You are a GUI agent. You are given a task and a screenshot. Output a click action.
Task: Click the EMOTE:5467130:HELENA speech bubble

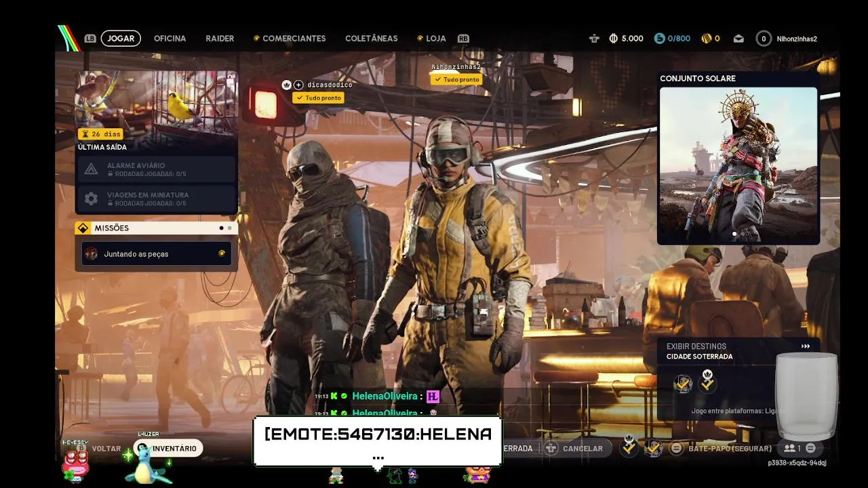(x=378, y=441)
